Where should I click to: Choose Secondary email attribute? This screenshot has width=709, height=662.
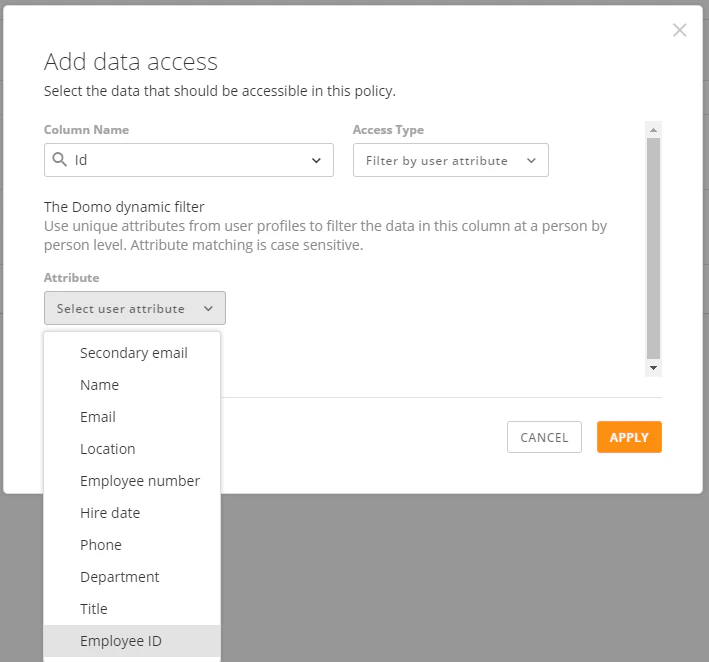point(132,353)
